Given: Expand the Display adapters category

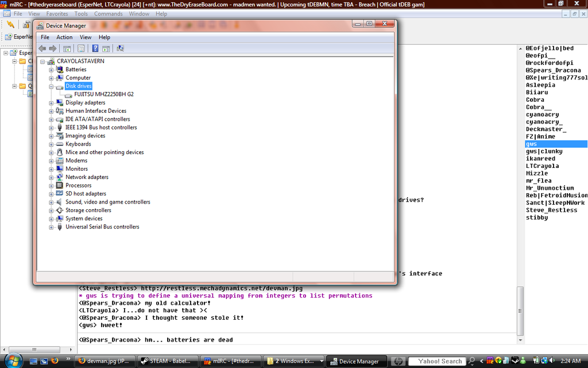Looking at the screenshot, I should pos(51,103).
